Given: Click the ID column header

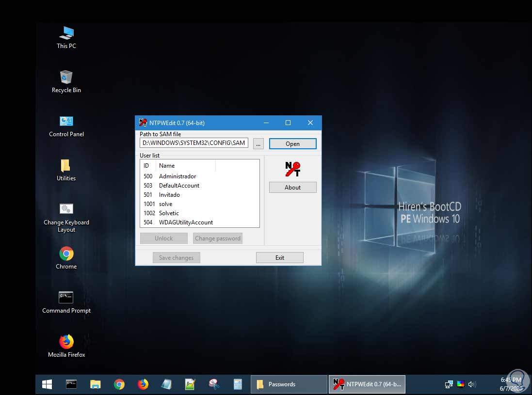Looking at the screenshot, I should [148, 166].
